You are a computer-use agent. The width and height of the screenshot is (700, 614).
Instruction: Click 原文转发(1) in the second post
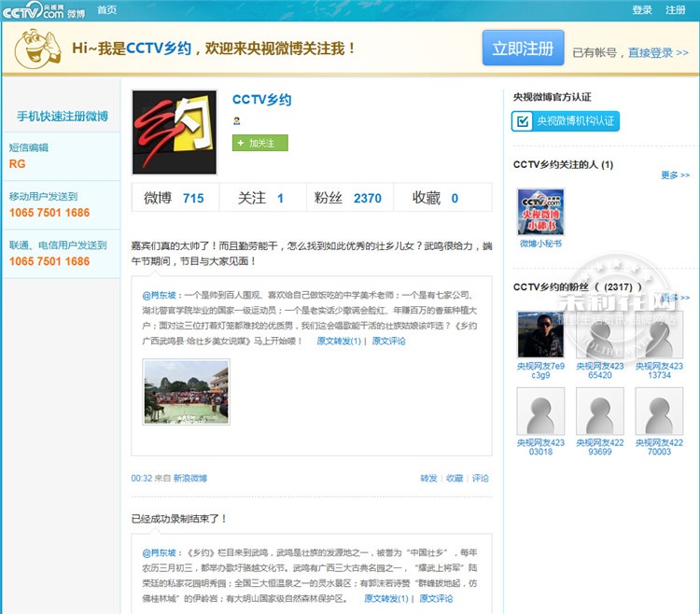point(386,598)
